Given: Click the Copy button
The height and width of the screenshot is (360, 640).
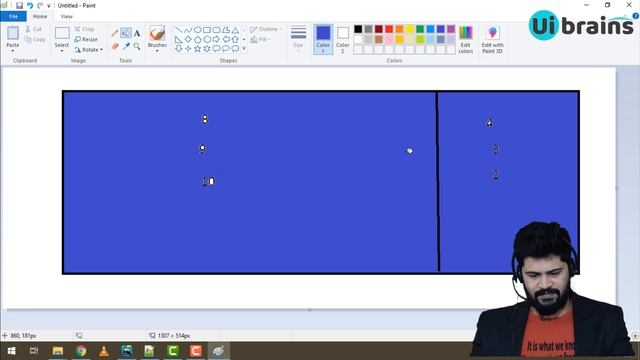Looking at the screenshot, I should (x=35, y=40).
